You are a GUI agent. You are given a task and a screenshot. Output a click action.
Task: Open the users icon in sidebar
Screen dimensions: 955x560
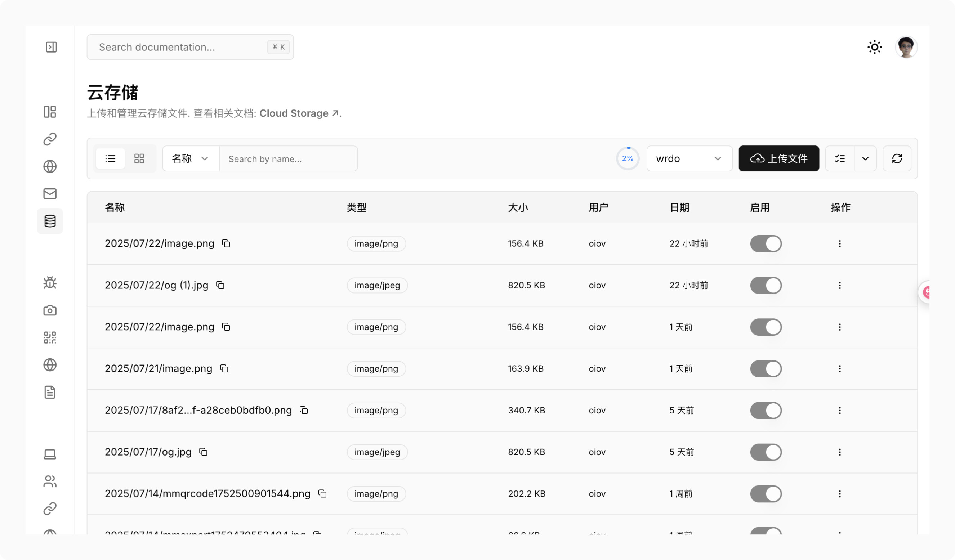(50, 481)
